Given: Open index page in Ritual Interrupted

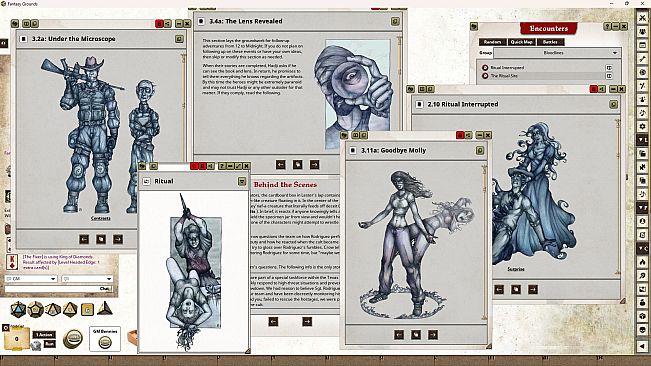Looking at the screenshot, I should pos(516,289).
